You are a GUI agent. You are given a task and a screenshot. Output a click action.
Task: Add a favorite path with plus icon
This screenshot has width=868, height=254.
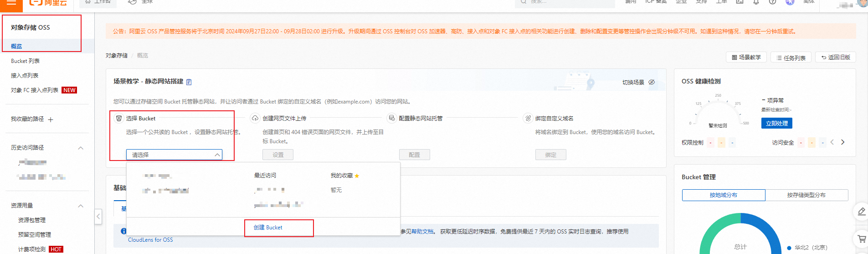(51, 119)
